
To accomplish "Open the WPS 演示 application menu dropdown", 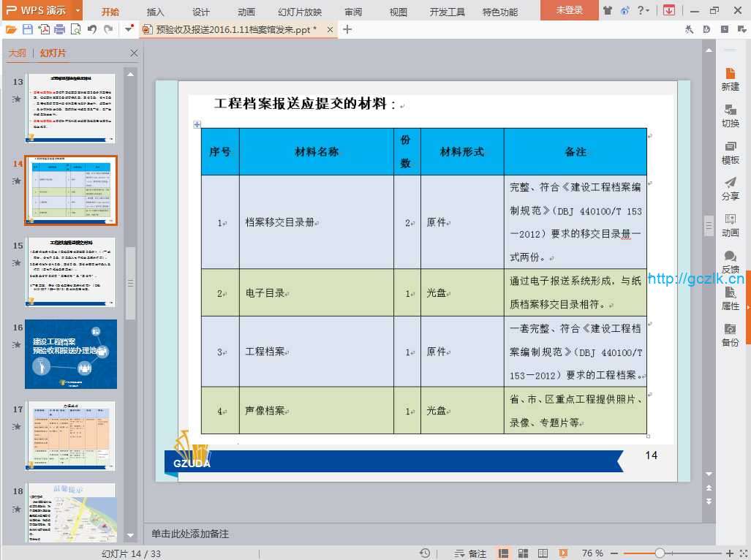I will click(41, 10).
